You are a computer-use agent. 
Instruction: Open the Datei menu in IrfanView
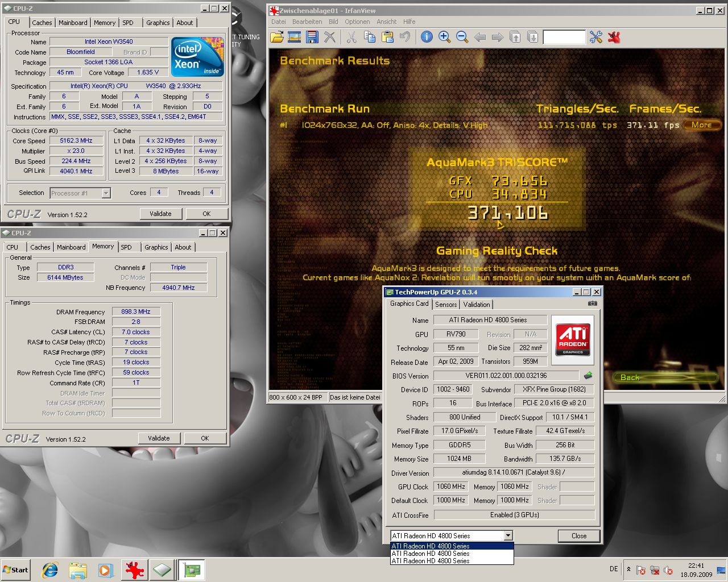point(279,22)
